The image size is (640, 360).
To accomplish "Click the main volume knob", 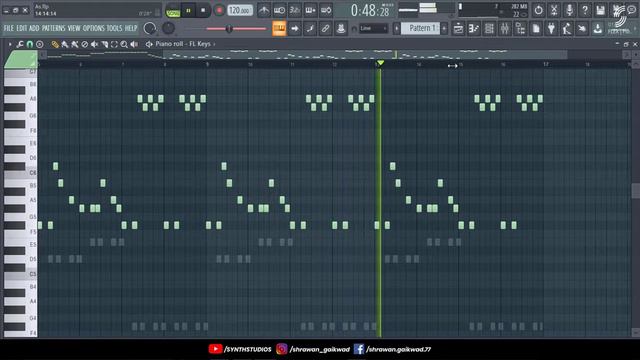I will (150, 28).
